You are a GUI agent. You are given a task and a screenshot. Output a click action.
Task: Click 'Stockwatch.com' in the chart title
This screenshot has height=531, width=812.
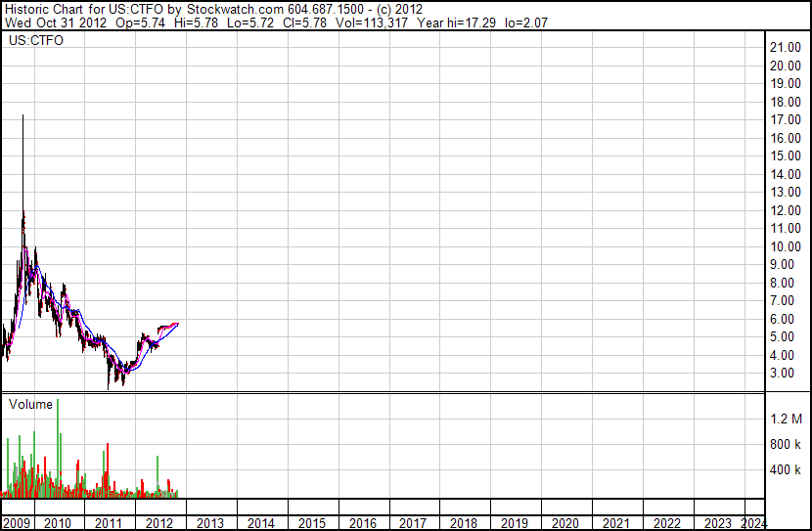pos(235,10)
